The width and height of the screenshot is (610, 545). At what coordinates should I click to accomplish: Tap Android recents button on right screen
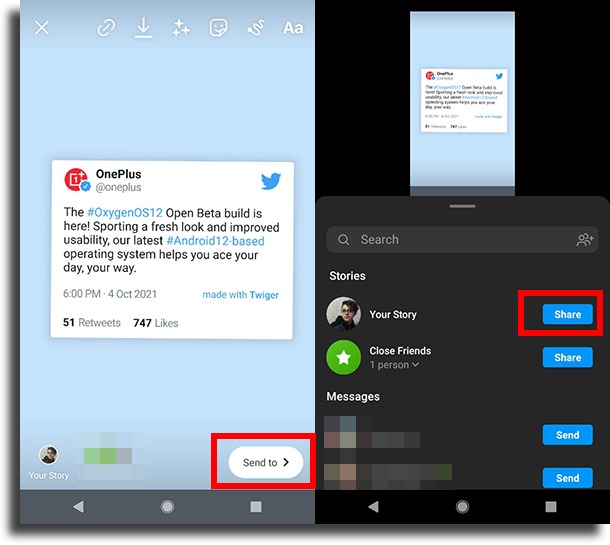click(550, 506)
